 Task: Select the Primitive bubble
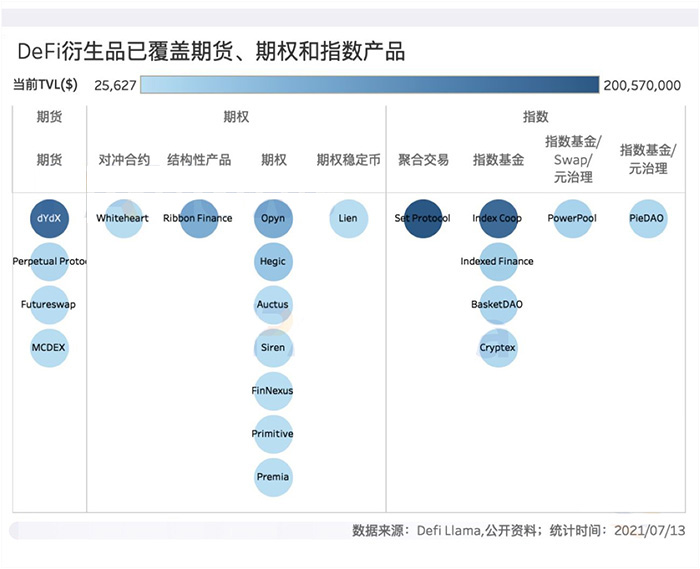tap(274, 434)
